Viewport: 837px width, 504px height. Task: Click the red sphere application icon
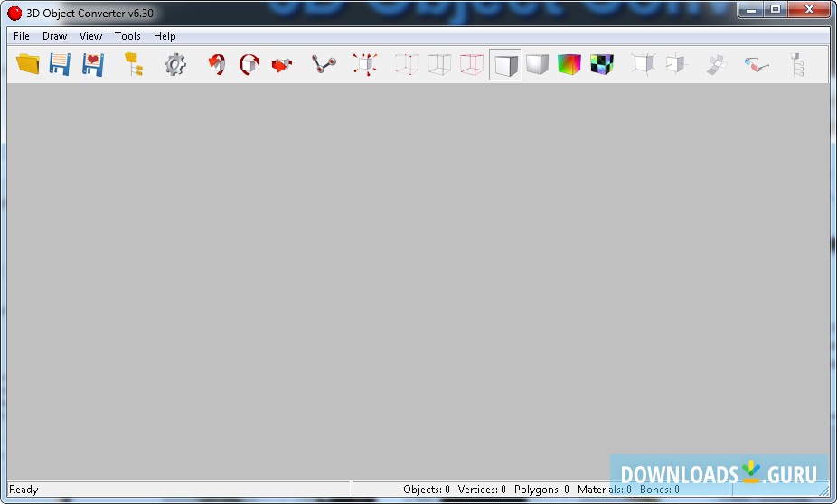[14, 13]
